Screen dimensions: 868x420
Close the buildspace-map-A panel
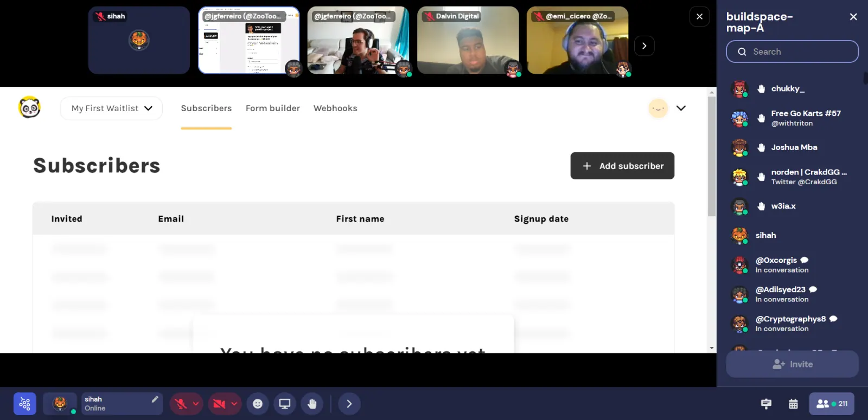point(853,17)
